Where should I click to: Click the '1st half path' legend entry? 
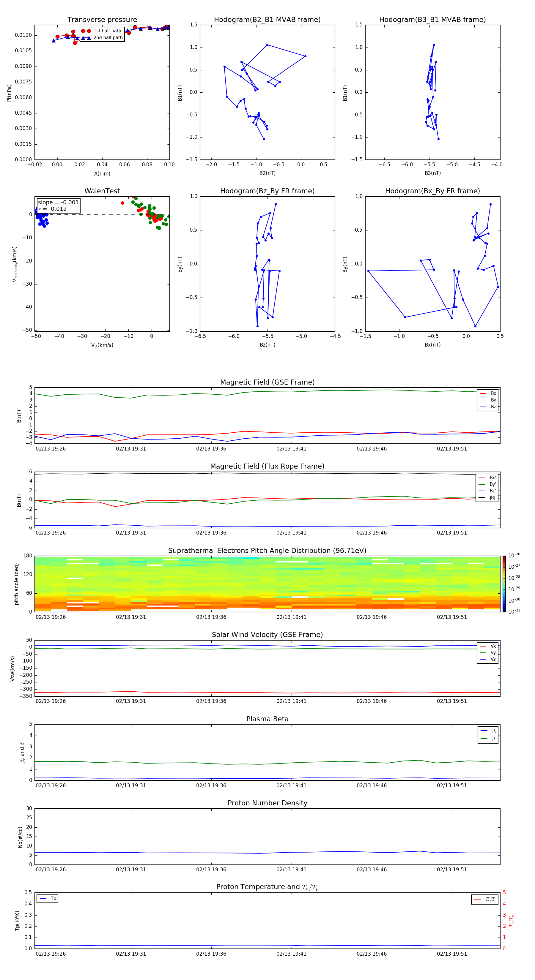102,31
